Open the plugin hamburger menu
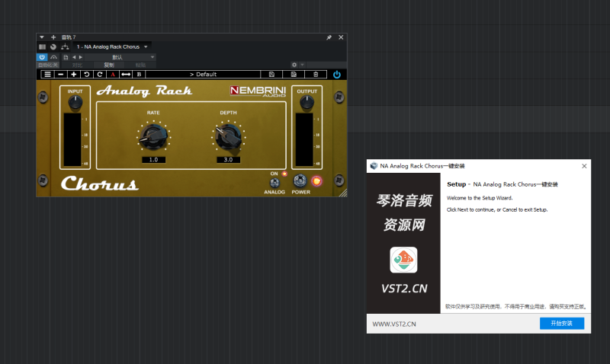This screenshot has width=610, height=364. 47,74
